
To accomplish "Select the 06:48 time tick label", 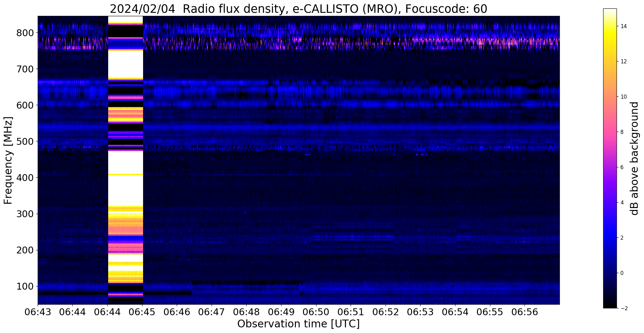I will 247,312.
